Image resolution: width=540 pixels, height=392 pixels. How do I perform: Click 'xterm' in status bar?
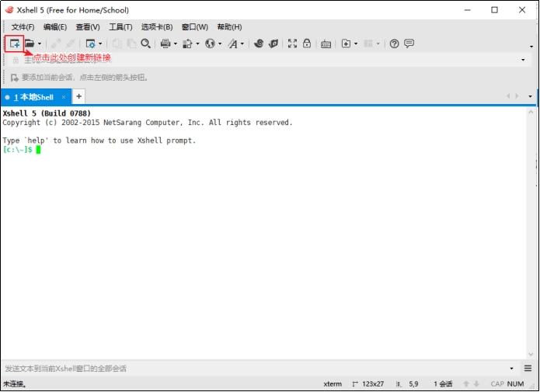[333, 384]
